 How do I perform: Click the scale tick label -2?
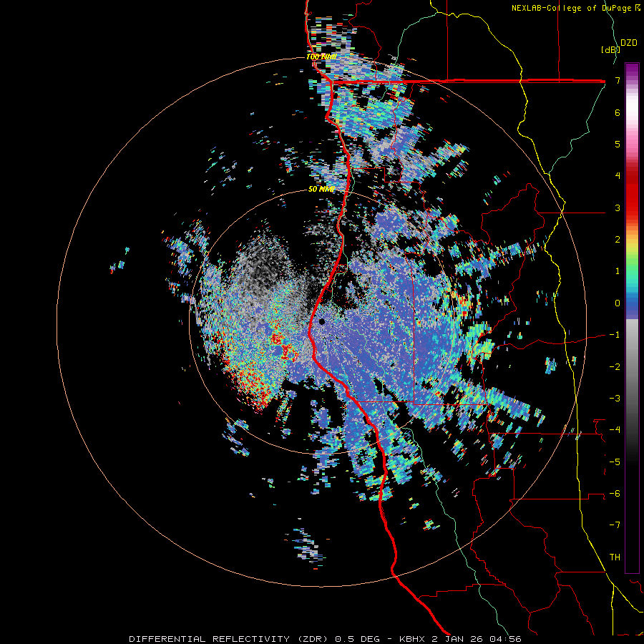615,367
